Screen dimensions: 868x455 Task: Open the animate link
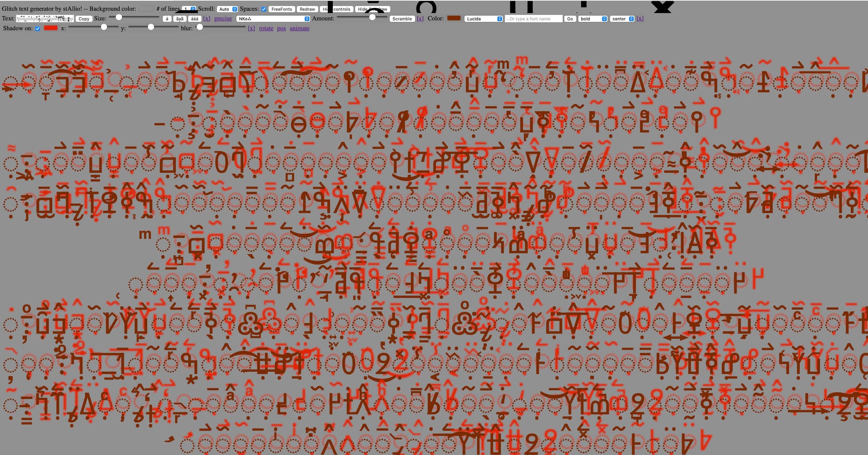[x=299, y=28]
